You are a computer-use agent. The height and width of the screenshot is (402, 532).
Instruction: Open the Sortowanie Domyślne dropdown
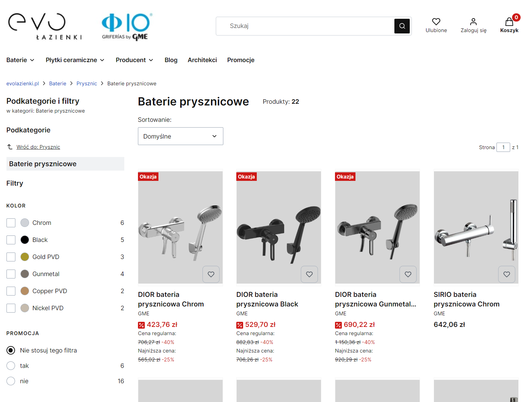point(180,136)
